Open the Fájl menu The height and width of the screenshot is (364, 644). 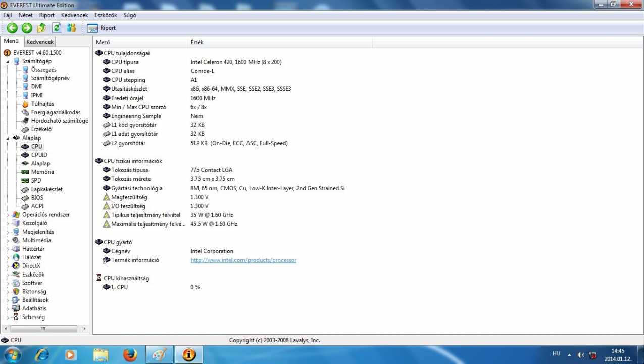point(8,15)
